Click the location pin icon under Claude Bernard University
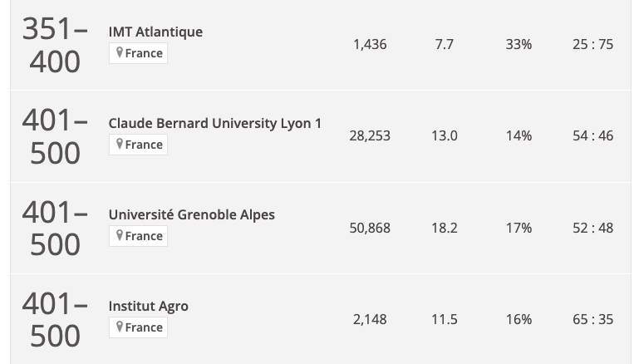The image size is (639, 364). click(x=120, y=144)
